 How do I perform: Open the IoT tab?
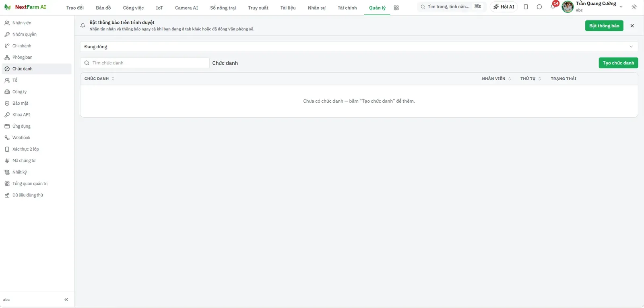(159, 8)
